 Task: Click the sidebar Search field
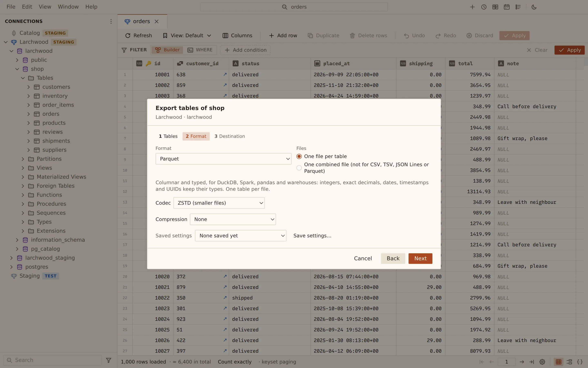(x=52, y=360)
